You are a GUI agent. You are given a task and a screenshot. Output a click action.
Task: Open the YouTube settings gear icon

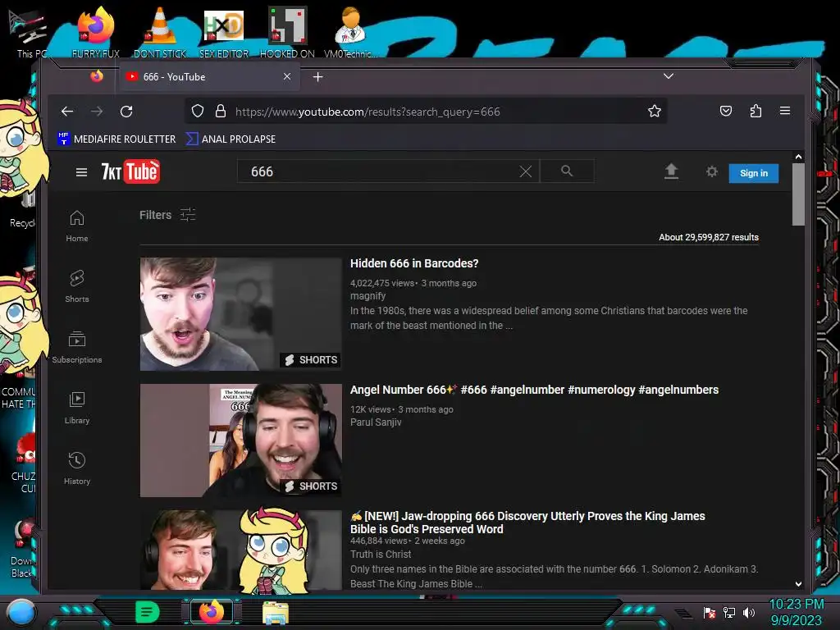711,171
